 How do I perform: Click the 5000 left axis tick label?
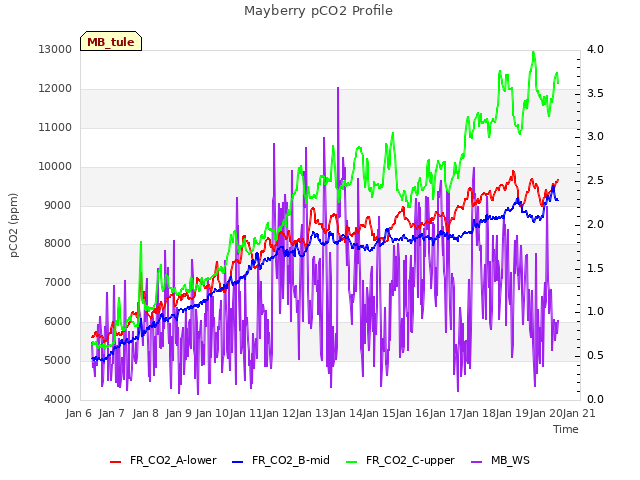click(57, 360)
